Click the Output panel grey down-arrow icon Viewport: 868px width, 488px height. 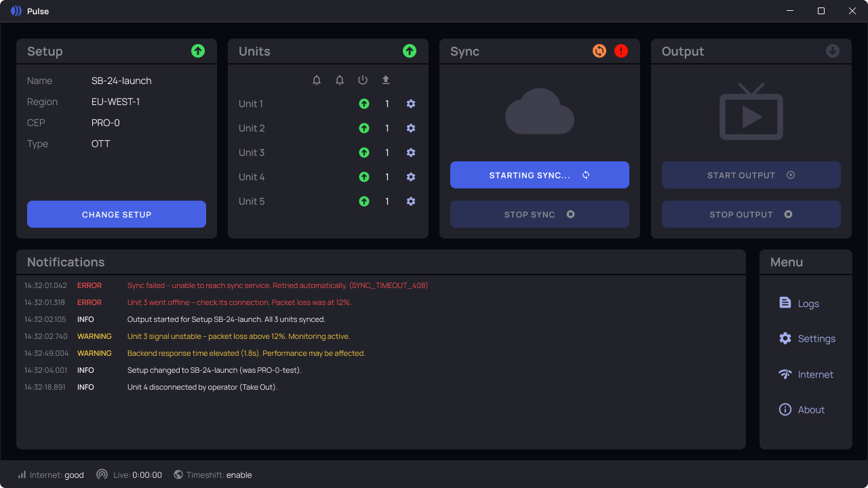tap(833, 51)
